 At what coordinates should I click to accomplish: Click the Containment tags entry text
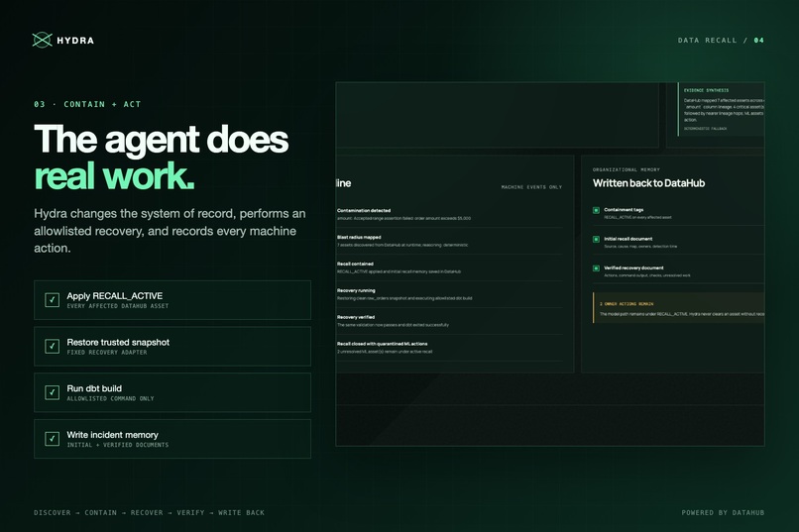pyautogui.click(x=624, y=210)
